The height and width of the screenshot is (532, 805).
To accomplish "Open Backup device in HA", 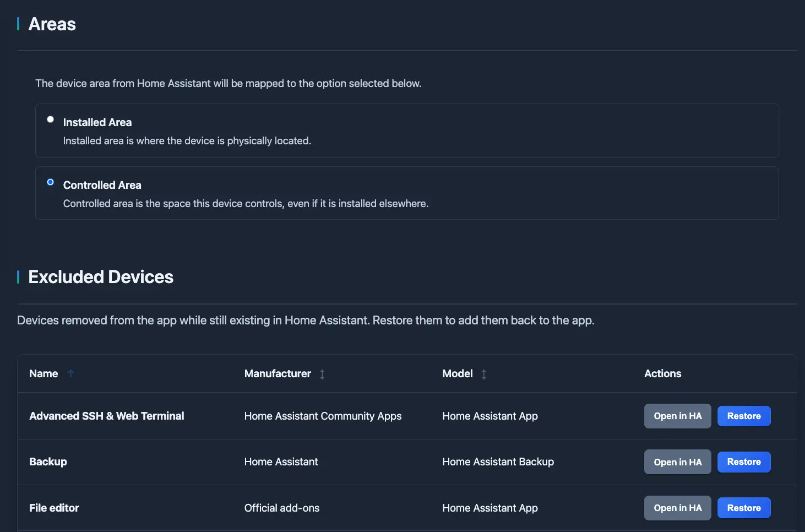I will coord(677,462).
